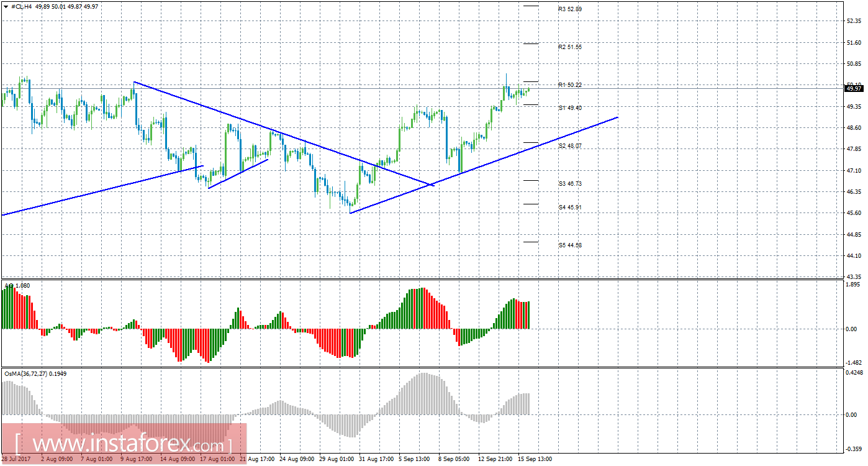Click 43.35 on the price axis
Viewport: 868px width, 466px height.
(x=854, y=276)
